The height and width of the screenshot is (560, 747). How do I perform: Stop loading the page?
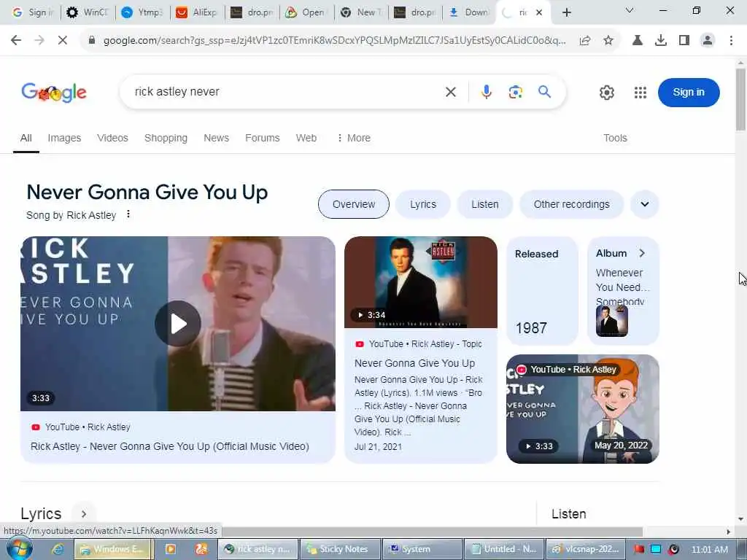coord(63,41)
